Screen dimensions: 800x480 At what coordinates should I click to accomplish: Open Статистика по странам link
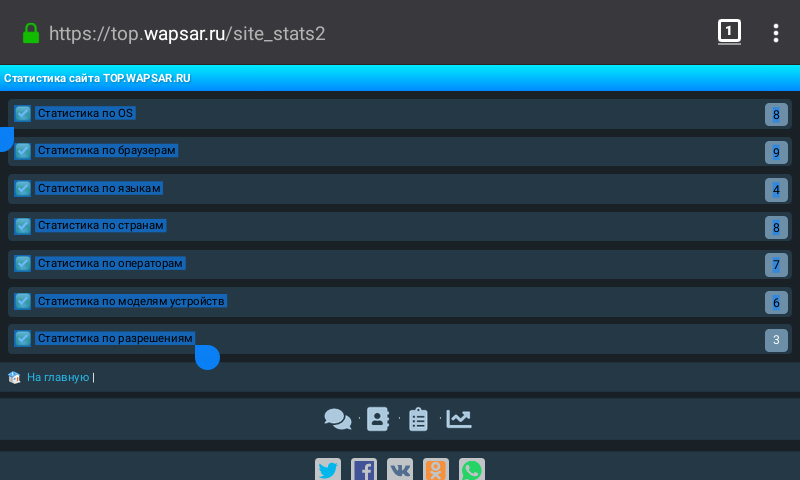[x=100, y=226]
